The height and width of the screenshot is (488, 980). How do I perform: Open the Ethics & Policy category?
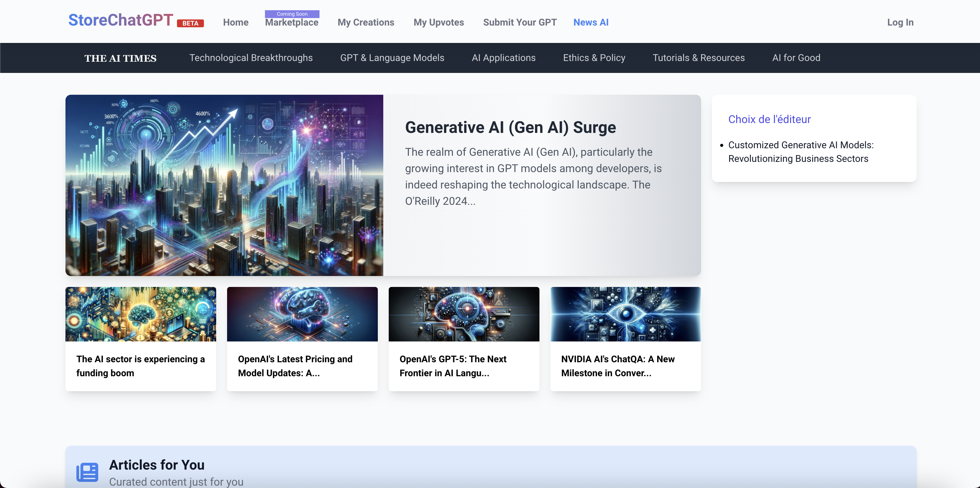pyautogui.click(x=593, y=58)
